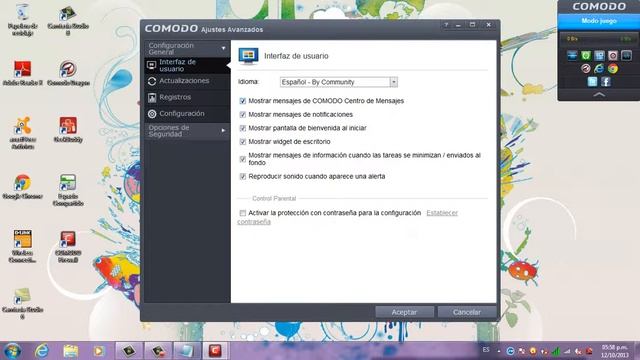Toggle Mostrar mensajes de COMODO Centro de Mensajes
The width and height of the screenshot is (640, 360).
[x=243, y=101]
